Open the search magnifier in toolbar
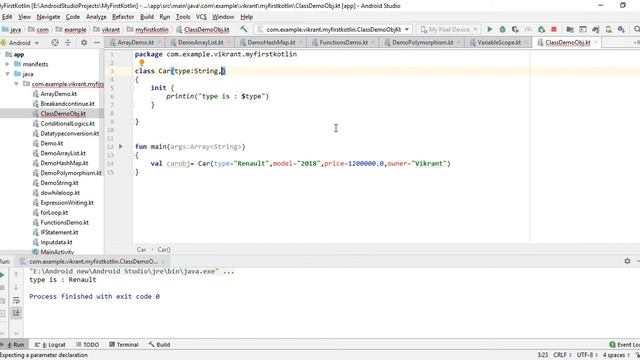This screenshot has height=360, width=640. coord(636,29)
